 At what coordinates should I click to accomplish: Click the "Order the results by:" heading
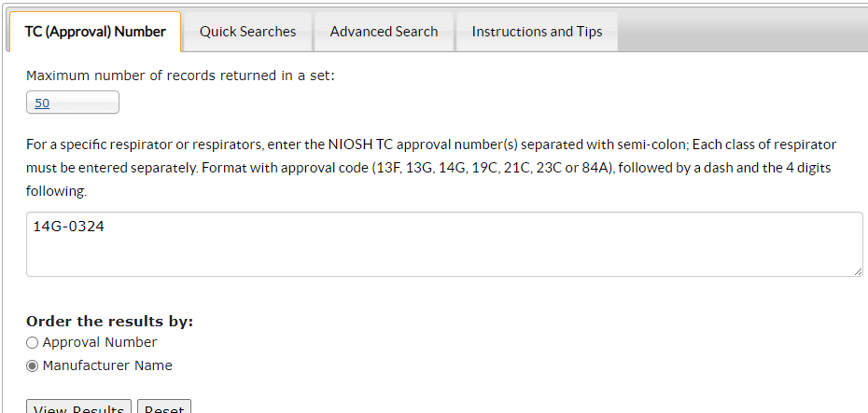[109, 322]
